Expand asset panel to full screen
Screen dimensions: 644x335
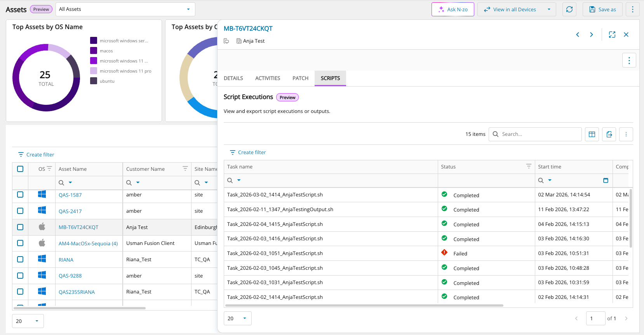click(612, 35)
